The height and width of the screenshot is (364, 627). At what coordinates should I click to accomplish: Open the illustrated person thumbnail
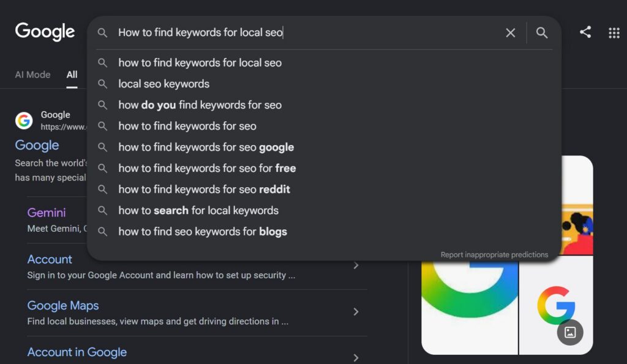pos(577,206)
